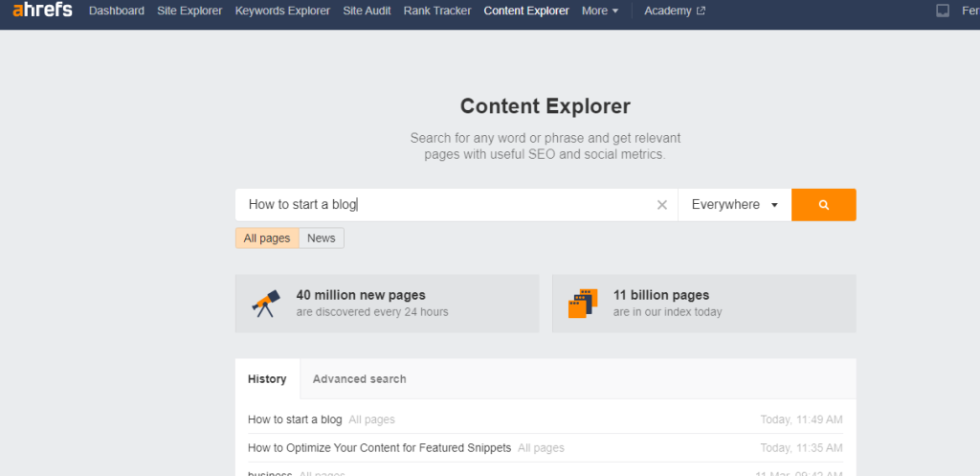Screen dimensions: 980x476
Task: Select the All pages toggle
Action: click(267, 238)
